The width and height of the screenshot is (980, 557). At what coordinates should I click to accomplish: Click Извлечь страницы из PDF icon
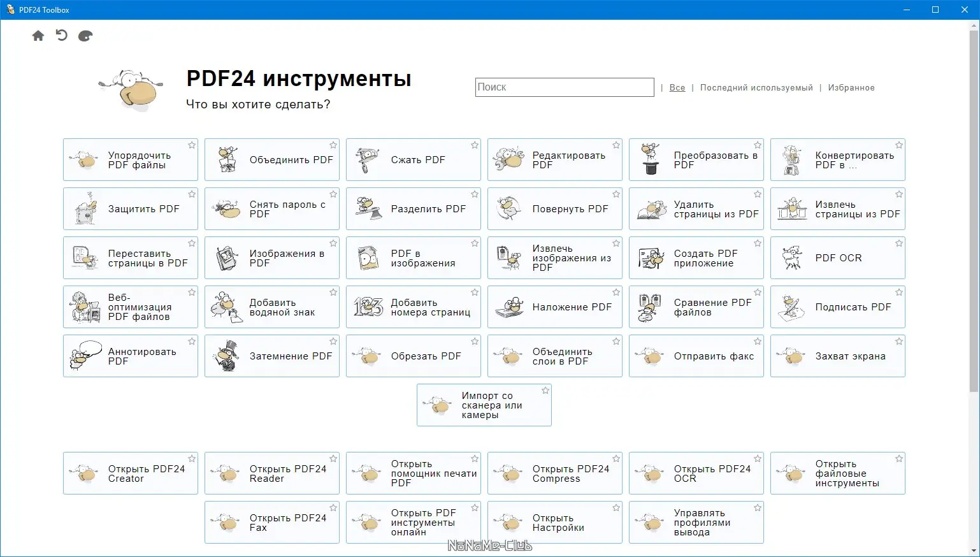click(792, 209)
